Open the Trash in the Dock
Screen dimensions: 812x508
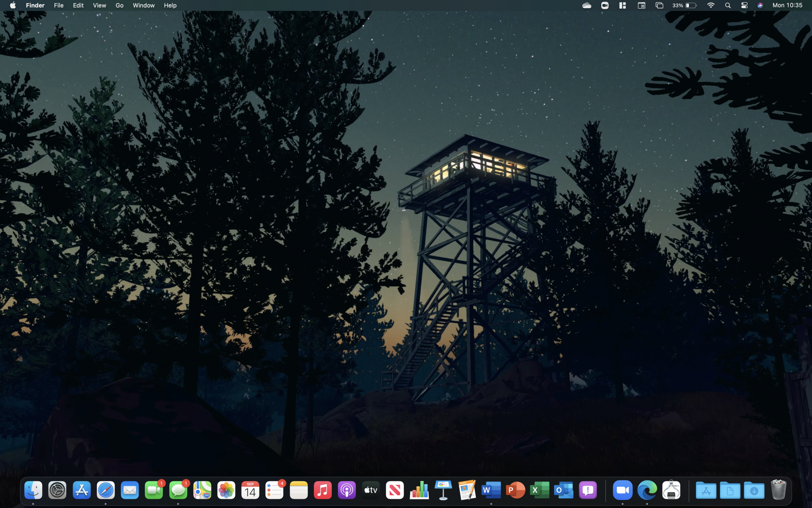click(778, 490)
